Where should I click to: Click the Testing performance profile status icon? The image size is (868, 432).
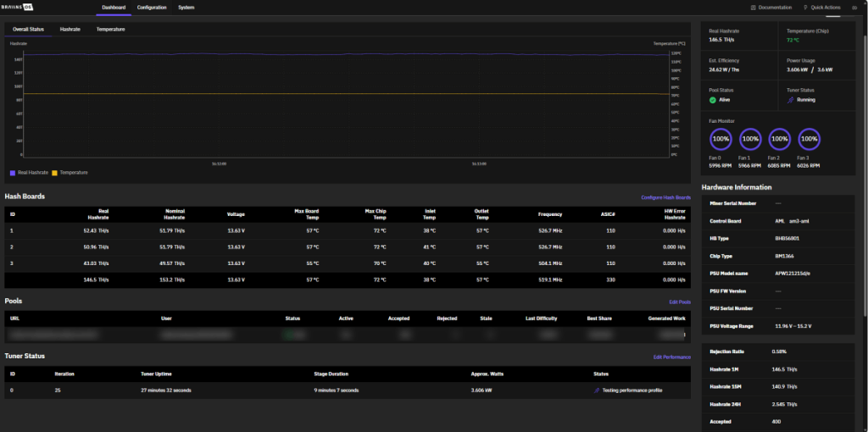click(x=597, y=390)
